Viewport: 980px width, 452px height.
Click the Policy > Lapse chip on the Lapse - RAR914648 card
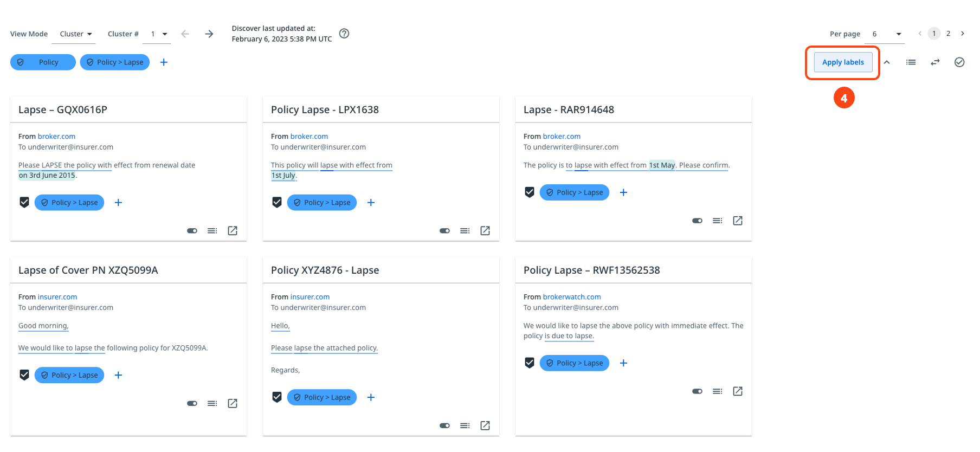[x=575, y=192]
